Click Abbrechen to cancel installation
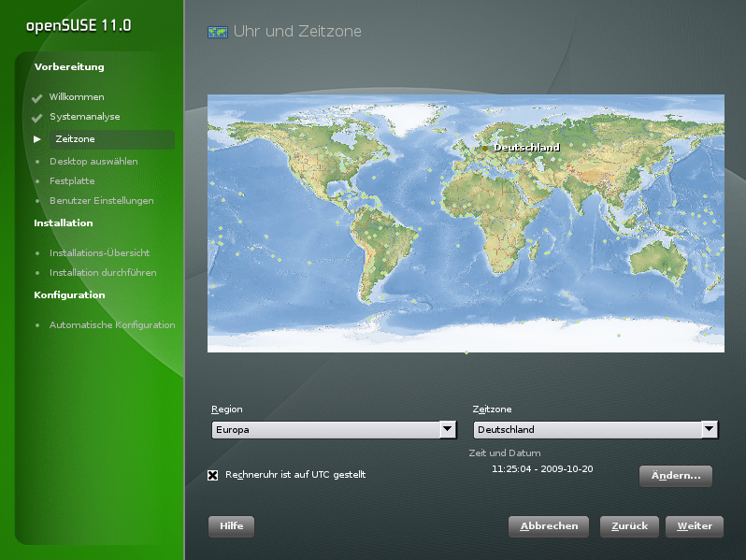The height and width of the screenshot is (560, 746). [549, 526]
